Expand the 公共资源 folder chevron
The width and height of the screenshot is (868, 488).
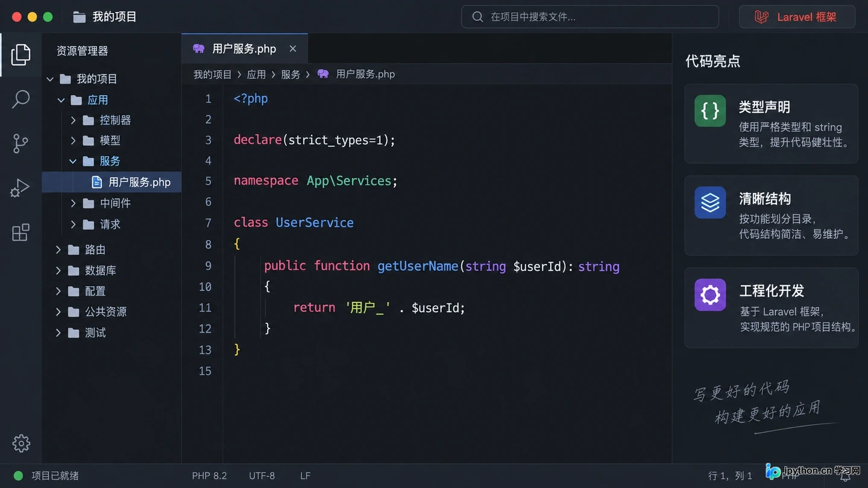pyautogui.click(x=58, y=311)
